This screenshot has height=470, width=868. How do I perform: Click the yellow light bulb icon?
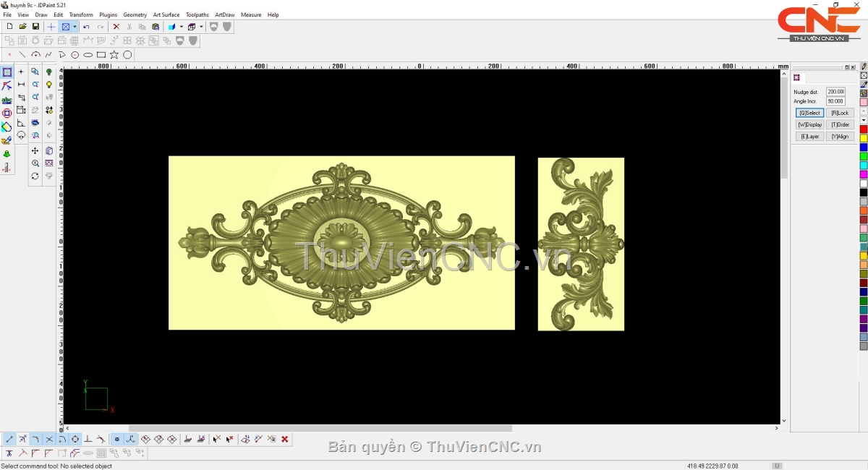(x=49, y=85)
